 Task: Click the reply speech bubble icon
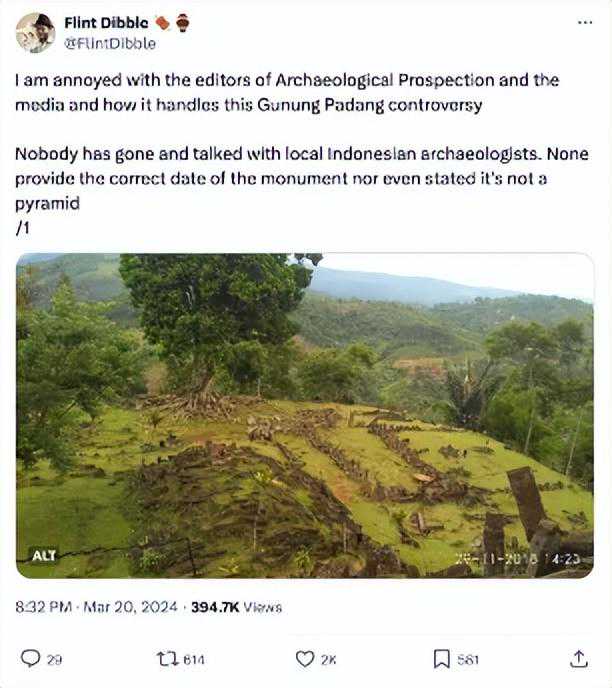(x=31, y=658)
